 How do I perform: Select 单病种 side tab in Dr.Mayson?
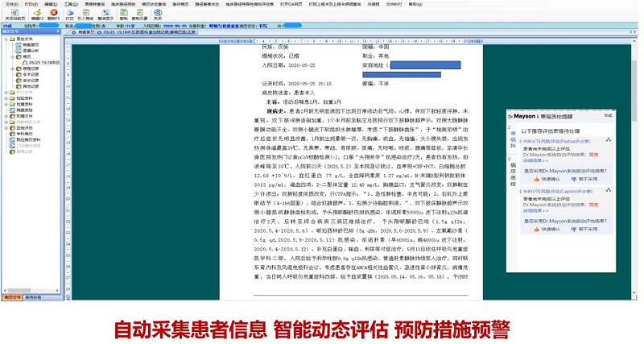513,139
